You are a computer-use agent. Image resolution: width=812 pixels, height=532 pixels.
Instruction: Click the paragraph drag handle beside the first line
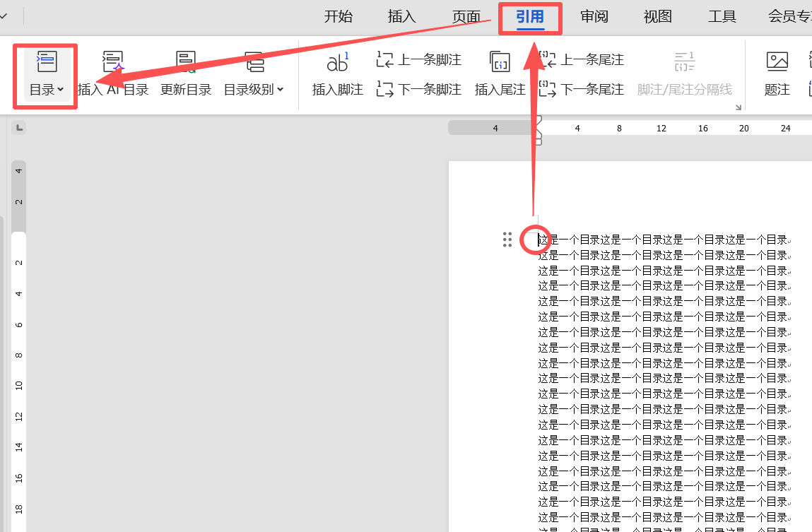click(x=507, y=240)
